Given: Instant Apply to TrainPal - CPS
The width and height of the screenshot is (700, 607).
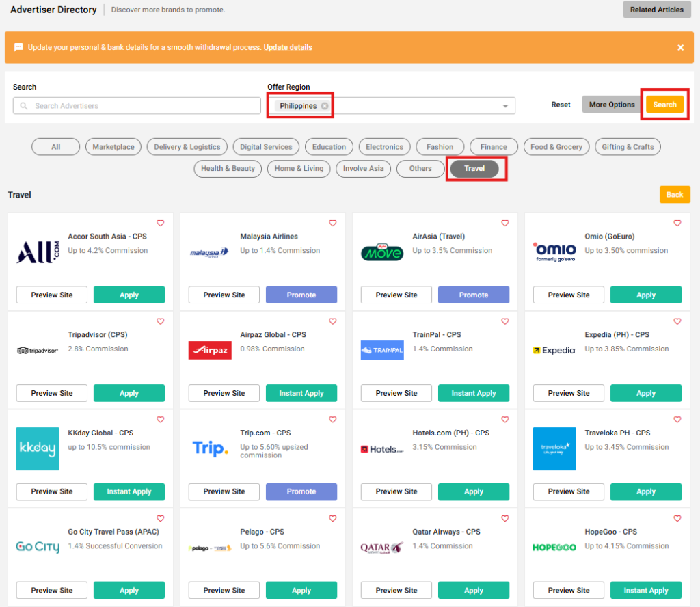Looking at the screenshot, I should tap(473, 394).
